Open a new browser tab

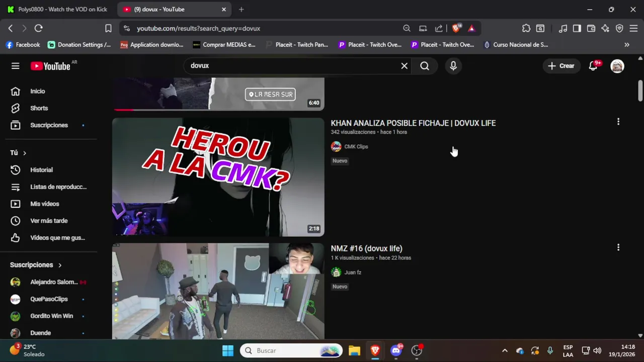[x=242, y=10]
